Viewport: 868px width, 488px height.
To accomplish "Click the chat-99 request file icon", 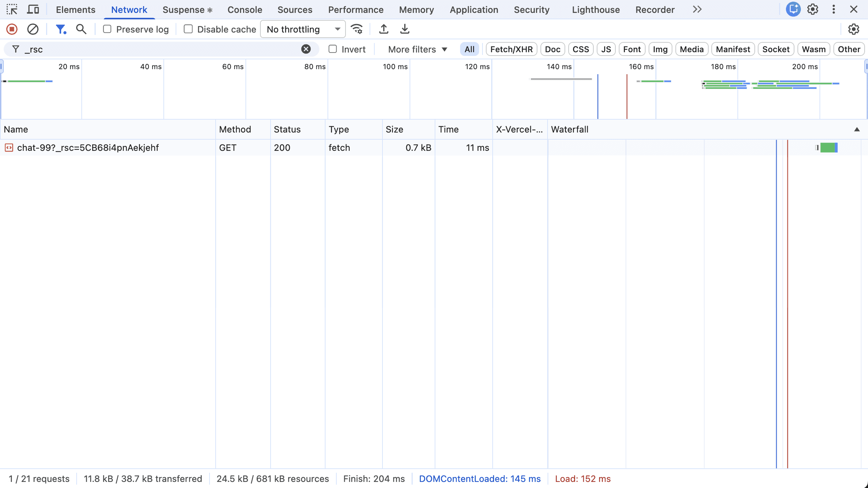I will tap(9, 148).
